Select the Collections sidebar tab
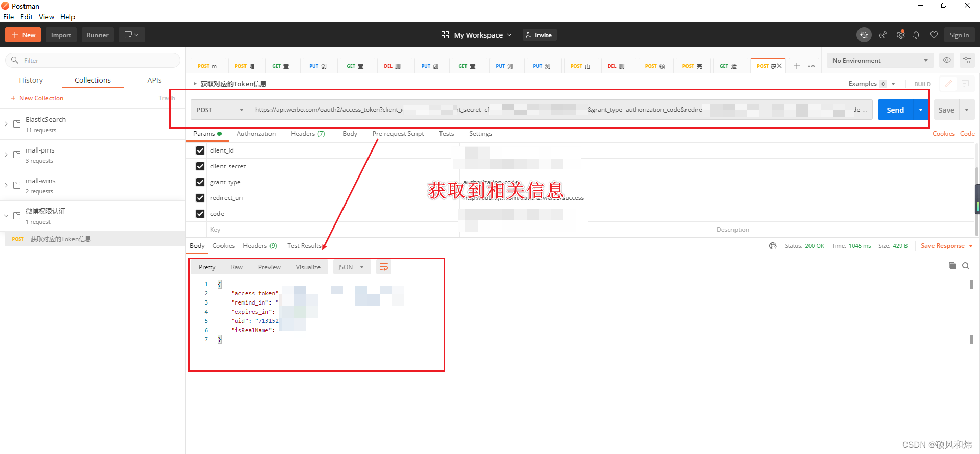This screenshot has height=454, width=980. click(x=92, y=80)
